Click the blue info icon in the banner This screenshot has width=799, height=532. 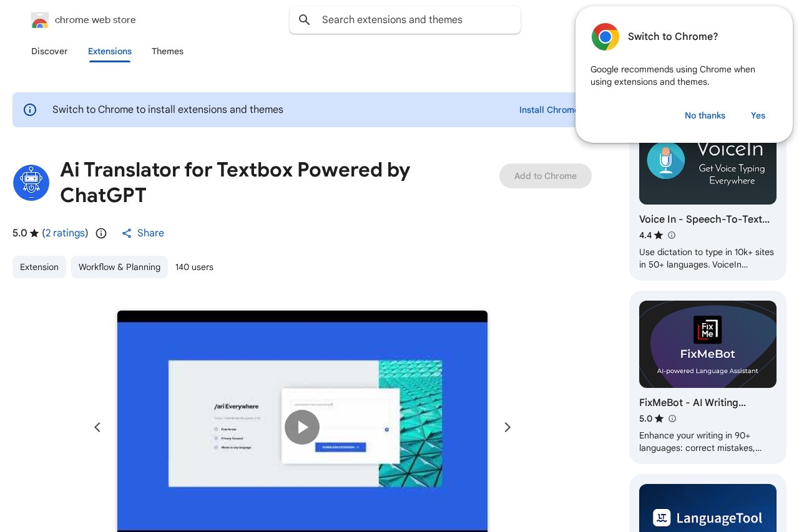pos(30,110)
